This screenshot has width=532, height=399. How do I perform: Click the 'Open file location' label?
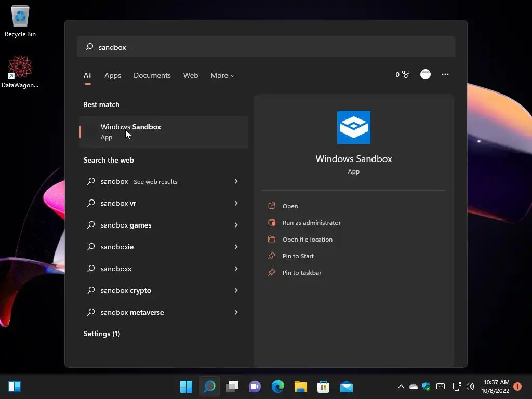[x=308, y=240]
